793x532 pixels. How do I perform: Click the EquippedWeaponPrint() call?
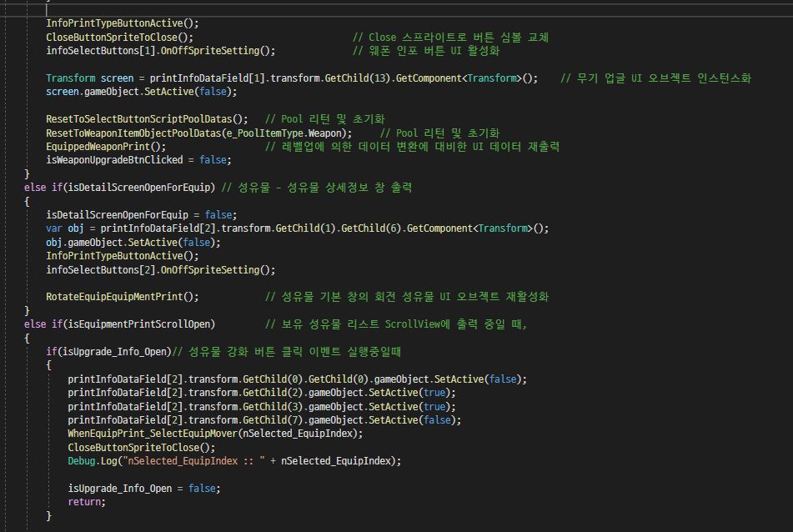coord(106,147)
